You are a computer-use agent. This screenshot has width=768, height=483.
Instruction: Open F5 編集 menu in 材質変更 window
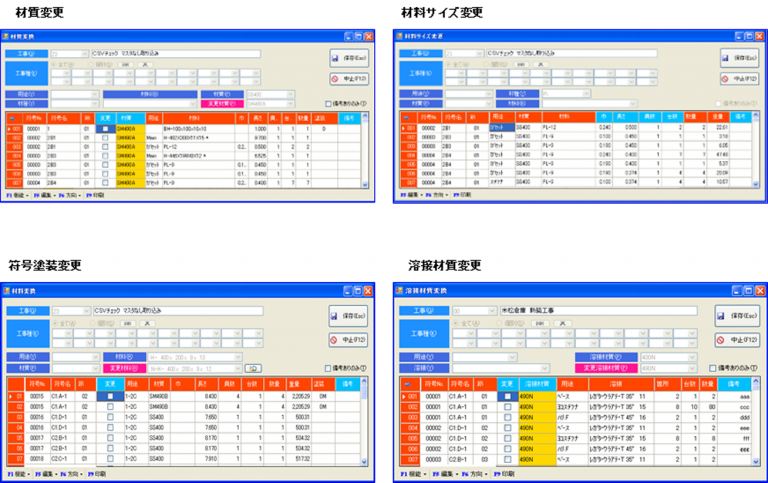click(45, 195)
